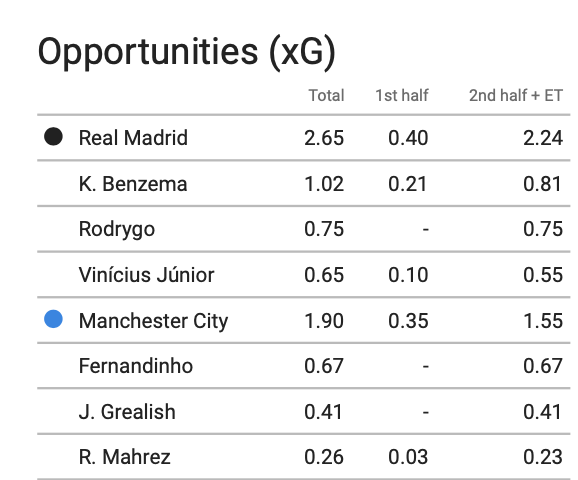The height and width of the screenshot is (480, 578).
Task: Click the black Real Madrid team dot
Action: [x=53, y=137]
